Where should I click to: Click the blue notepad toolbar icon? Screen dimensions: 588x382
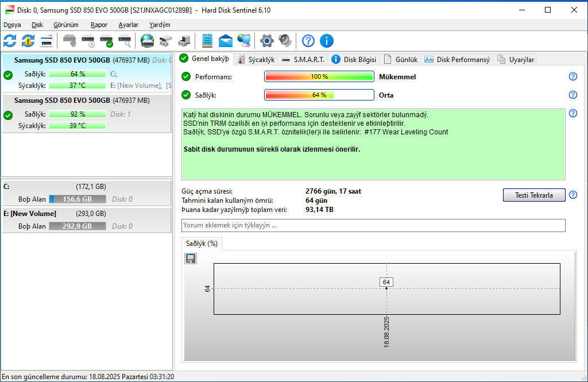pos(207,41)
